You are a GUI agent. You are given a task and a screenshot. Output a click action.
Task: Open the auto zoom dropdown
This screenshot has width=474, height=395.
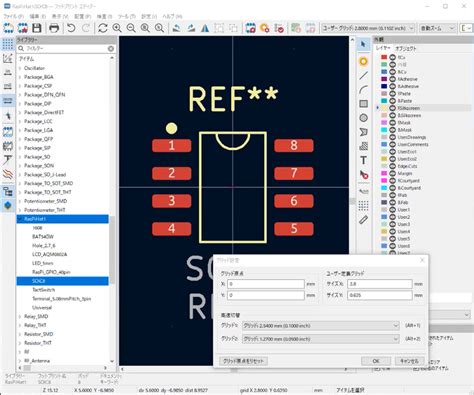coord(437,28)
